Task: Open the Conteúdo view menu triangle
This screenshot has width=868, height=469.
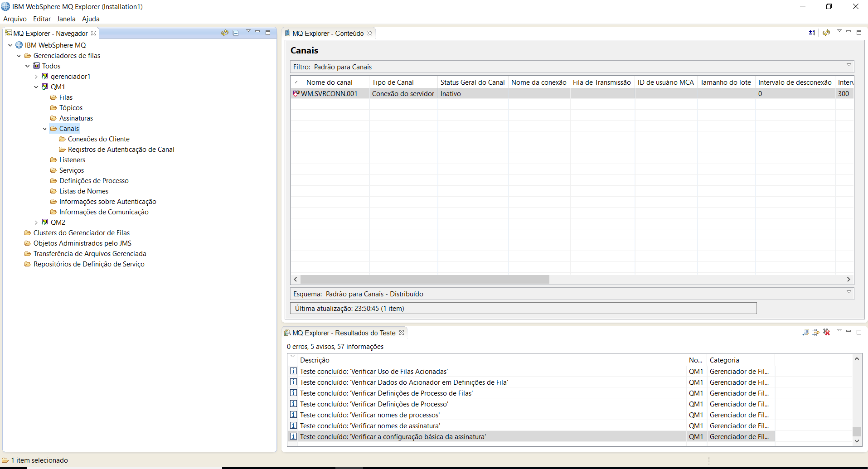Action: coord(839,31)
